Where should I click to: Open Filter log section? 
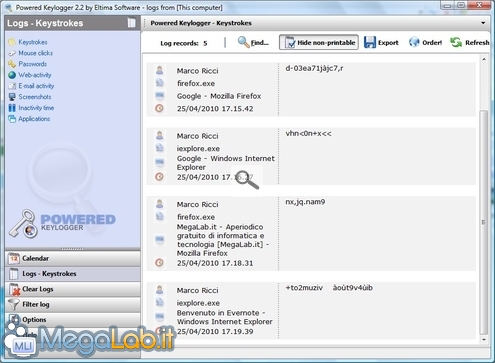73,304
